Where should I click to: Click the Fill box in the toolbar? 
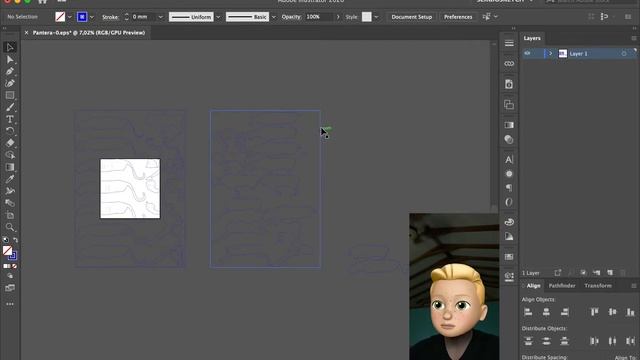pyautogui.click(x=7, y=251)
